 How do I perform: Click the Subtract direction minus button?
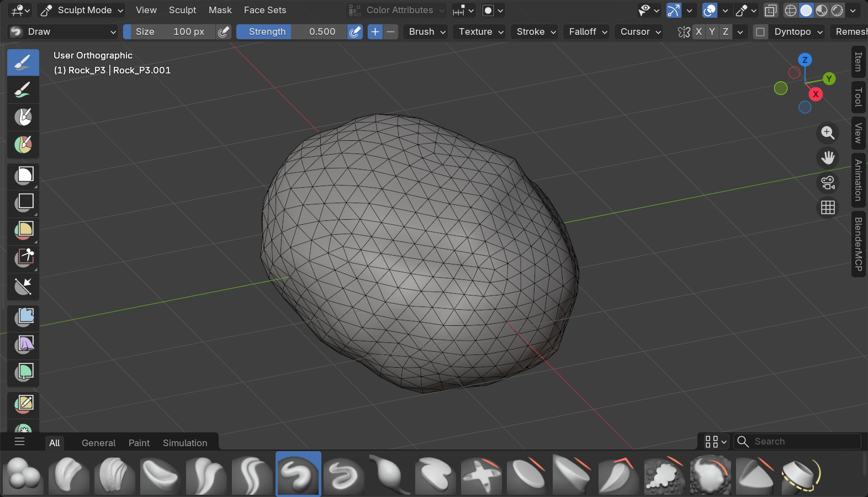[x=390, y=32]
